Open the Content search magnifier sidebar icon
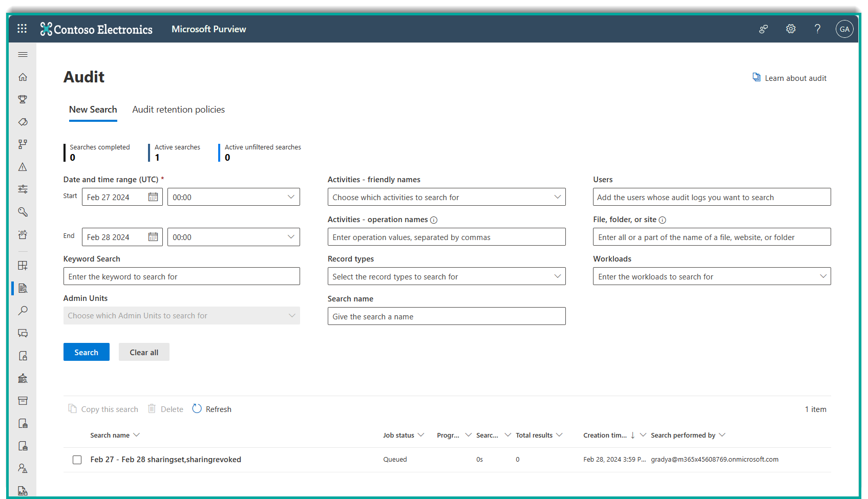Viewport: 868px width, 499px height. (x=23, y=311)
